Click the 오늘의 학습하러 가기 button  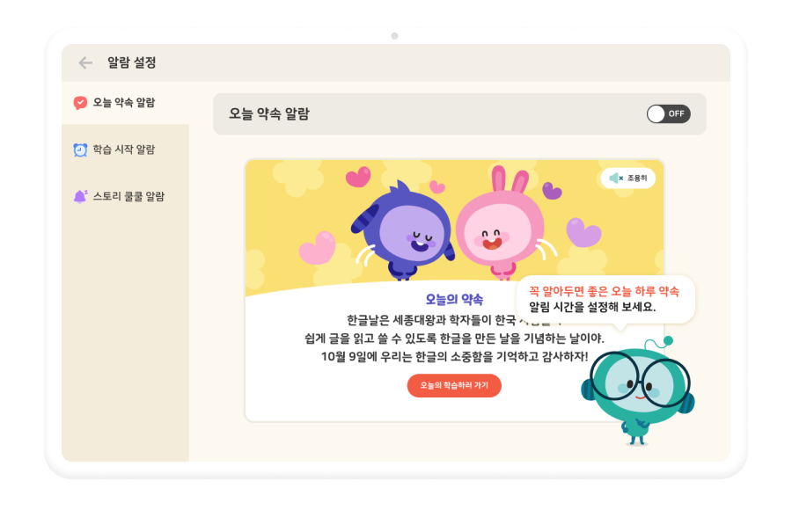click(454, 386)
